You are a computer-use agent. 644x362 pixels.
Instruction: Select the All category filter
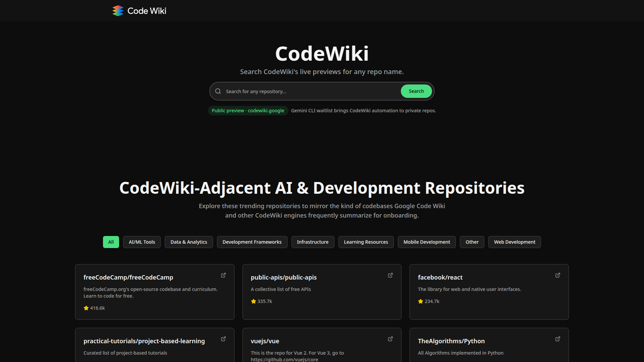pyautogui.click(x=111, y=242)
